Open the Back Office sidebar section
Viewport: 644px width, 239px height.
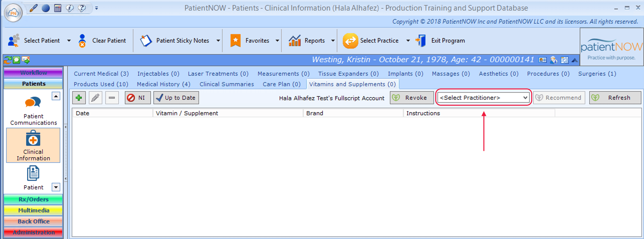tap(33, 221)
